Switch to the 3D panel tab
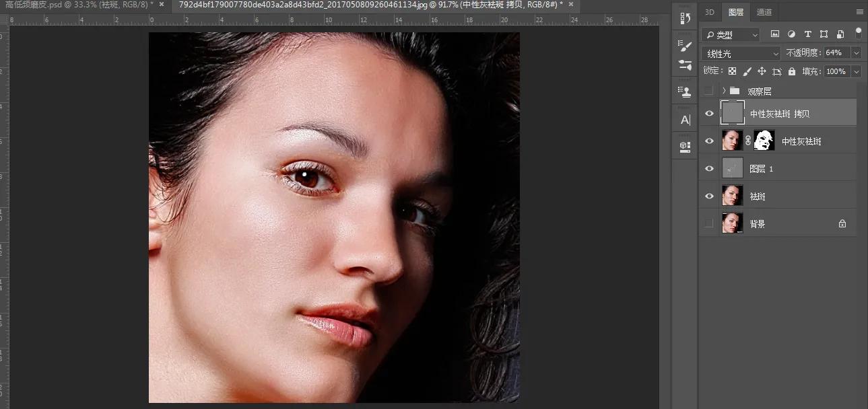This screenshot has width=868, height=409. point(710,12)
